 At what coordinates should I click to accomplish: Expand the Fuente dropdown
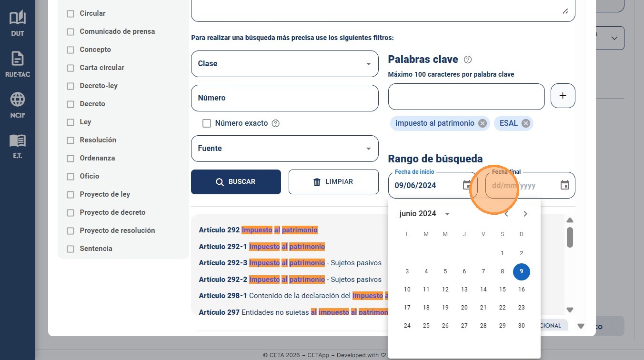click(285, 149)
